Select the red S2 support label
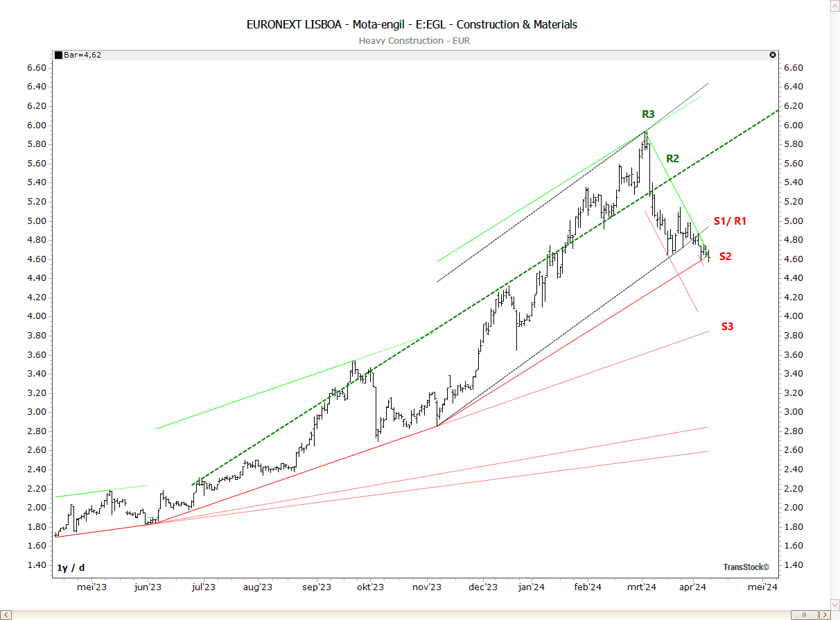840x620 pixels. 725,257
